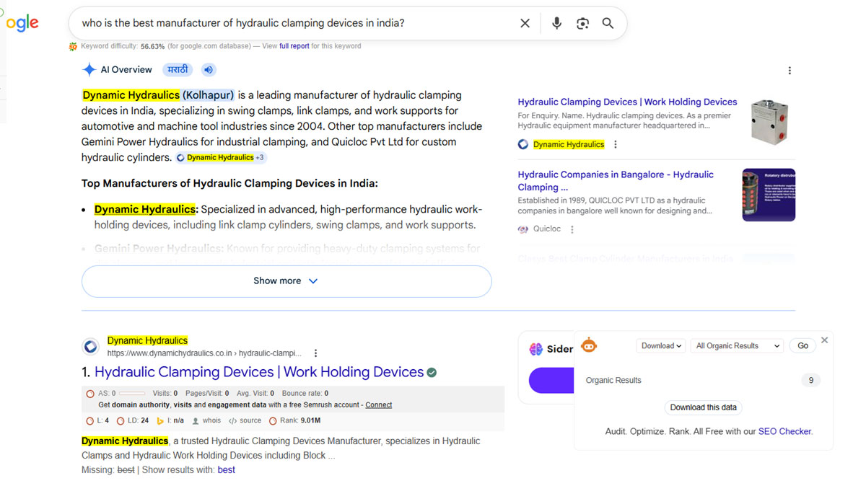
Task: Open AI Overview three-dot options menu
Action: (x=790, y=71)
